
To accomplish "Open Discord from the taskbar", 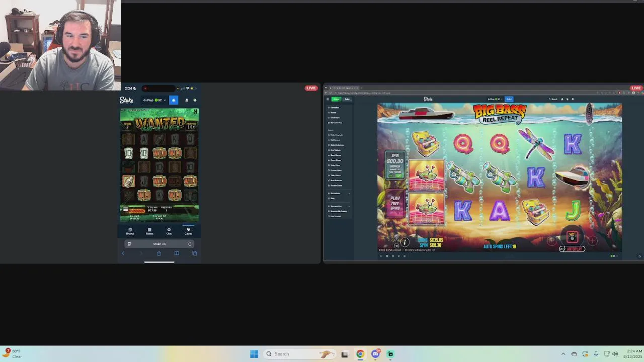I will point(375,354).
